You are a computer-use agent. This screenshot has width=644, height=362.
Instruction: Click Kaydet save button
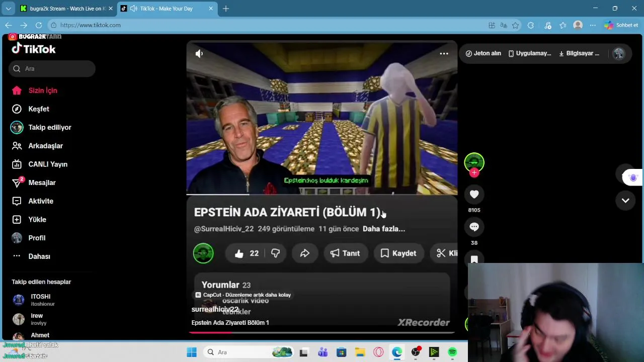tap(398, 253)
